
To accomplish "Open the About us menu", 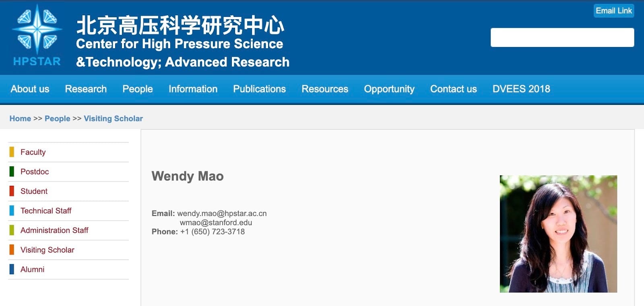I will tap(30, 89).
